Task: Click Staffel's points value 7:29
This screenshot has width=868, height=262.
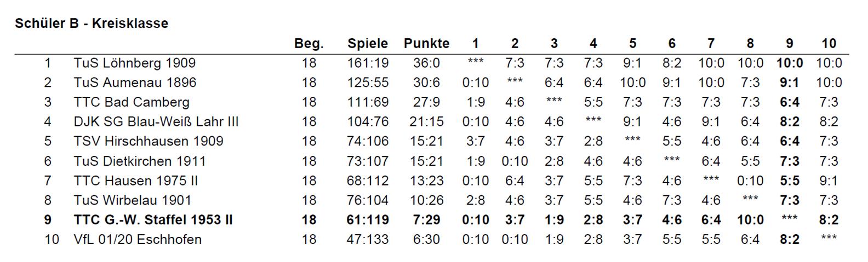Action: [426, 220]
